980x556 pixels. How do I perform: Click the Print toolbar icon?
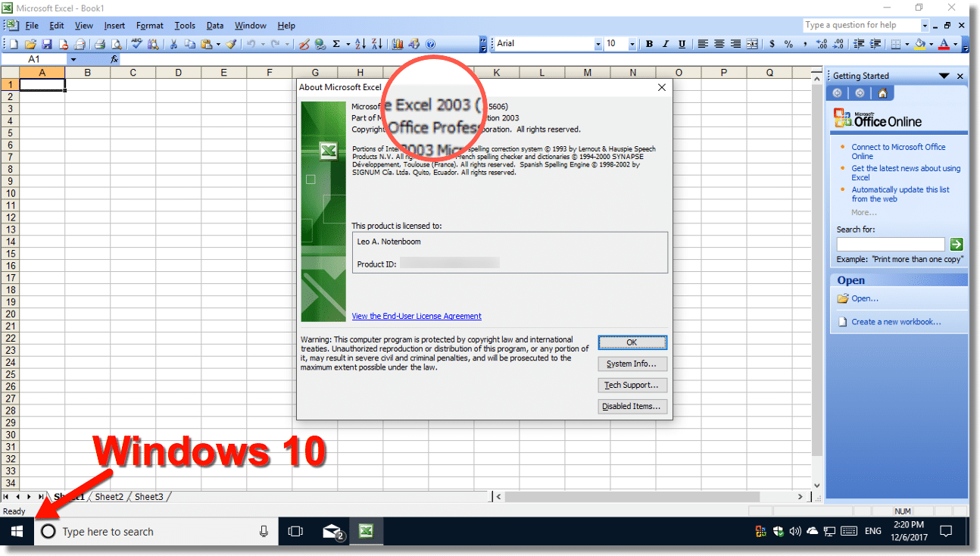click(x=99, y=44)
